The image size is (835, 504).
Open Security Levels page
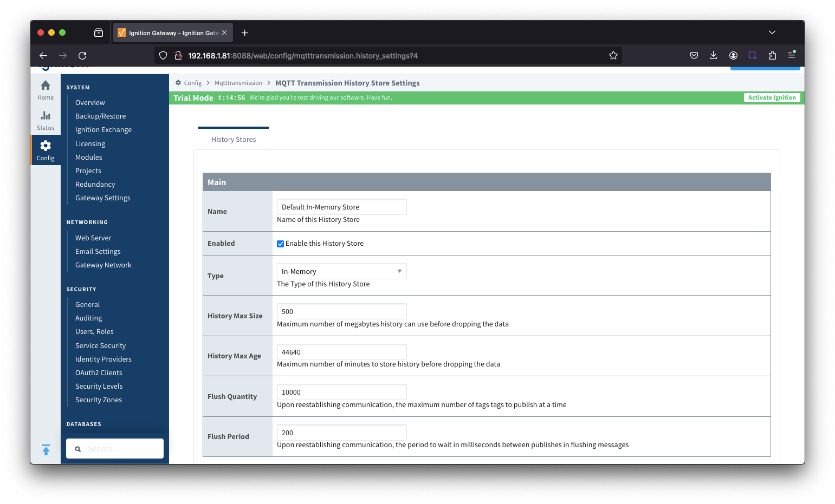(99, 386)
